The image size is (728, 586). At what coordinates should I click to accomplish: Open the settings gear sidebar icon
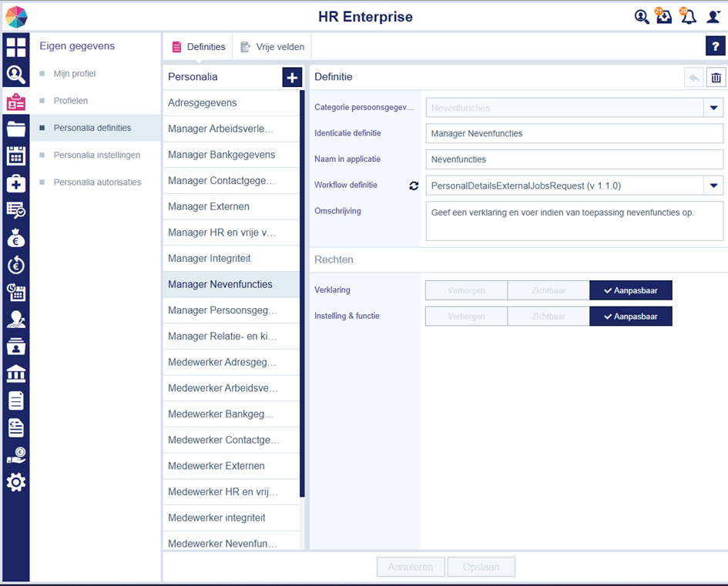coord(15,483)
